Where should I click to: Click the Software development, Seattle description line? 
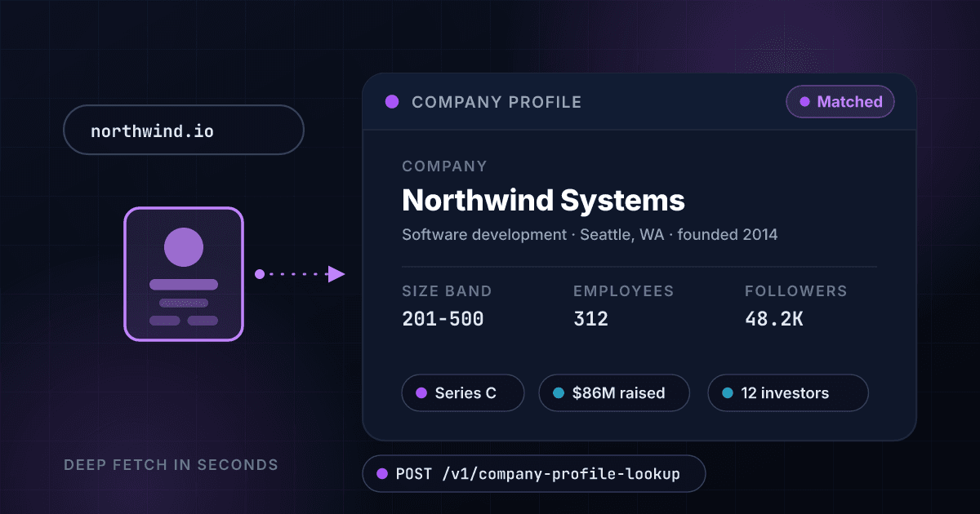[x=590, y=235]
